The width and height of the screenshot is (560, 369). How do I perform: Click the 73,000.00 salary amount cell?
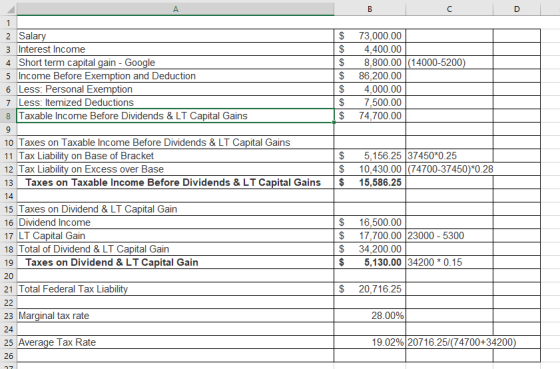pyautogui.click(x=370, y=36)
